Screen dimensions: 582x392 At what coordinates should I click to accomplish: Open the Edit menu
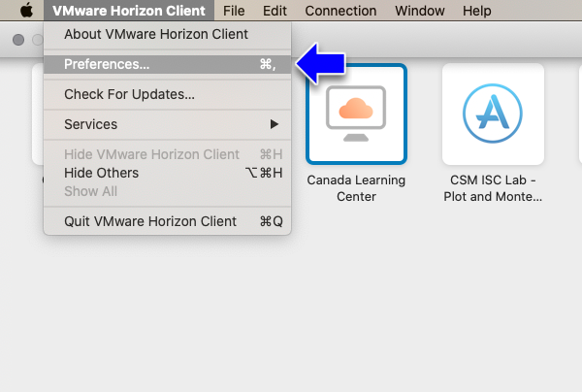(x=275, y=11)
